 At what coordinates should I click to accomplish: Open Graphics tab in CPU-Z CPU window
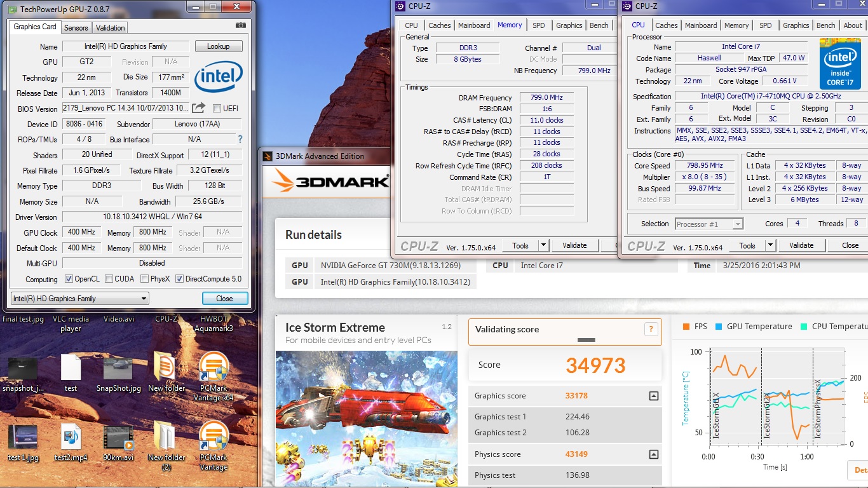pos(796,25)
